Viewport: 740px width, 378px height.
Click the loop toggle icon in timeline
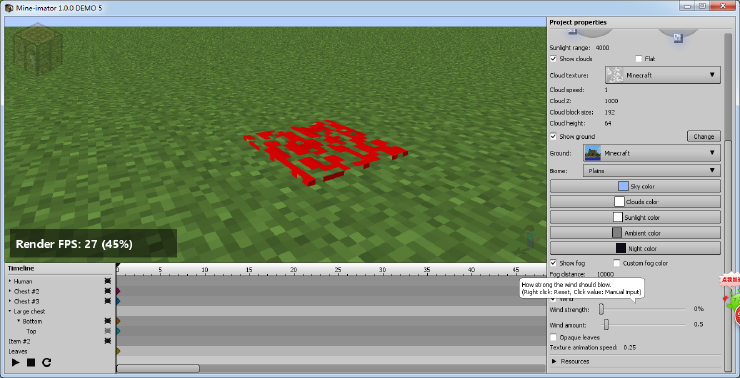46,362
